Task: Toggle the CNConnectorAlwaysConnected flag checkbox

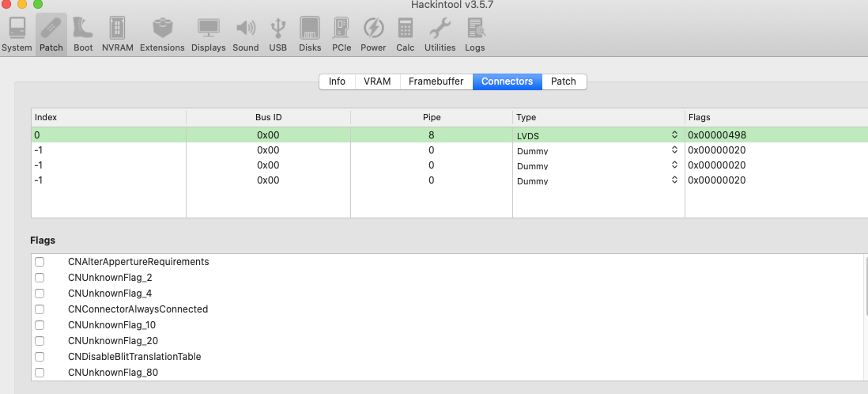Action: (x=40, y=309)
